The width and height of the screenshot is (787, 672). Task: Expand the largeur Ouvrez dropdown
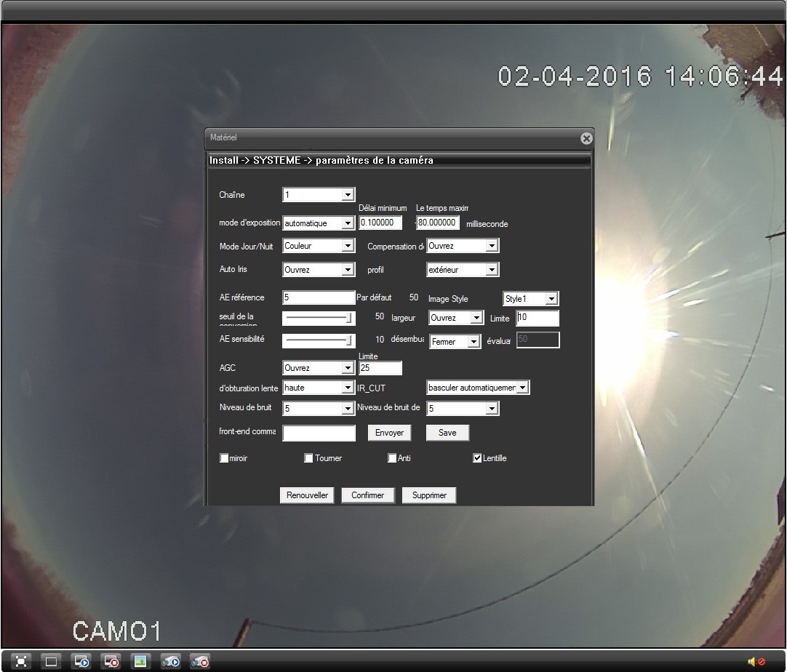pos(456,318)
